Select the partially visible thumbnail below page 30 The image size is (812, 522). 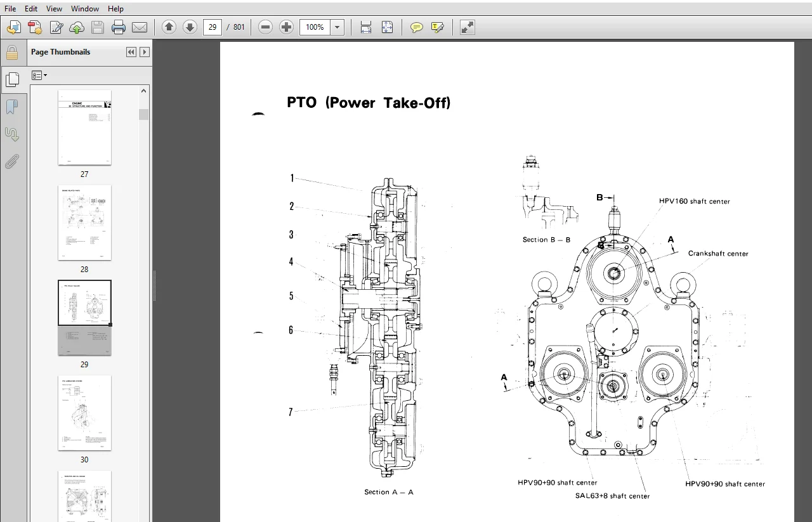(84, 495)
